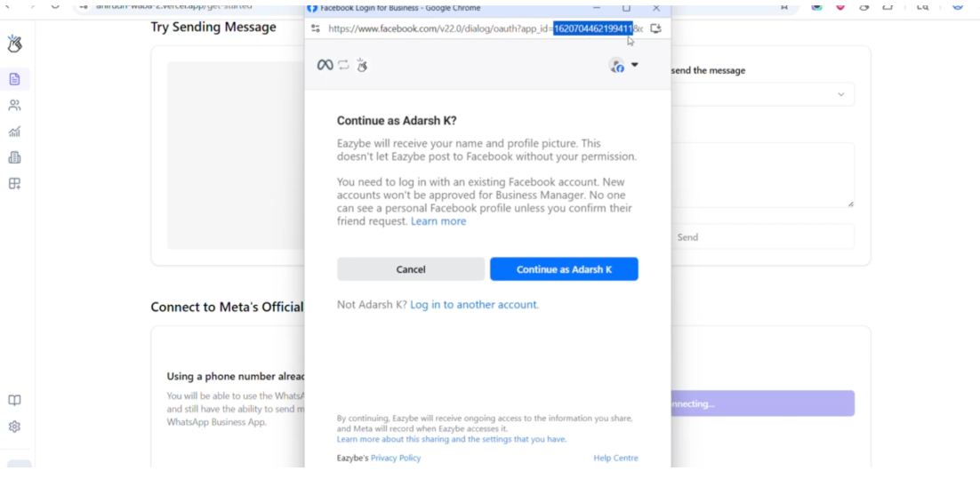This screenshot has height=487, width=980.
Task: Click the install app icon in popup address bar
Action: (x=655, y=28)
